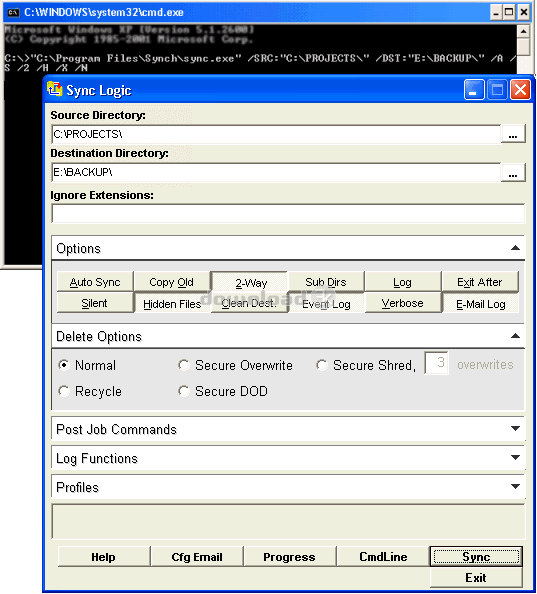Toggle the Exit After option
Screen dimensions: 537x594
(480, 282)
